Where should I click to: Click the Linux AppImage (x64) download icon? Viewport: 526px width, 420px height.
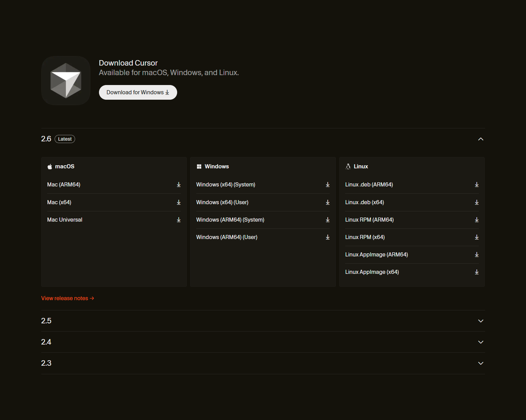click(477, 272)
